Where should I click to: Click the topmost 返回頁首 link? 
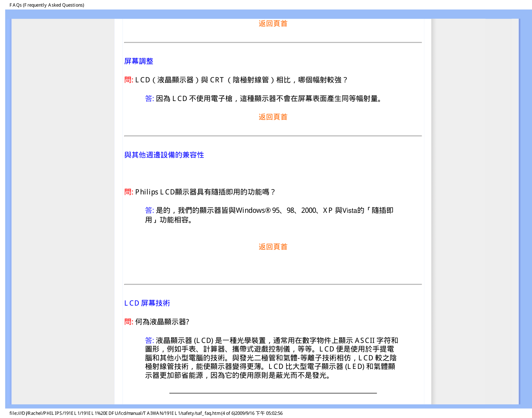pos(273,23)
